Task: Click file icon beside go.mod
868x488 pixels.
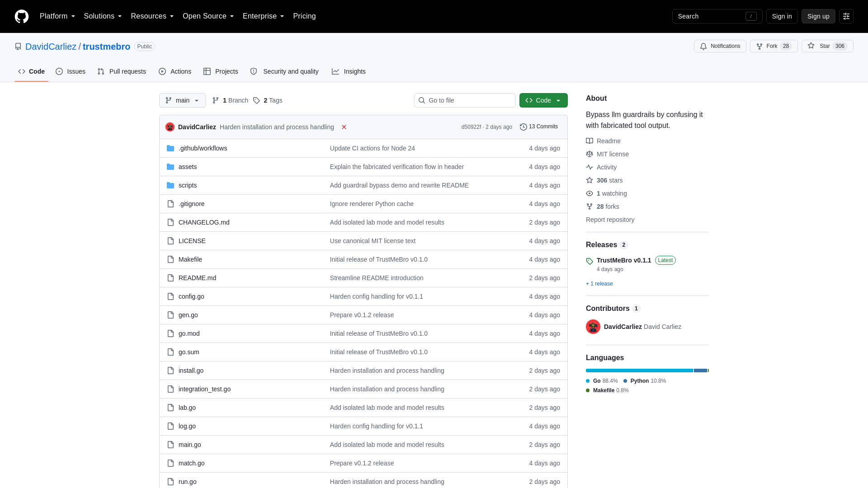Action: point(170,333)
